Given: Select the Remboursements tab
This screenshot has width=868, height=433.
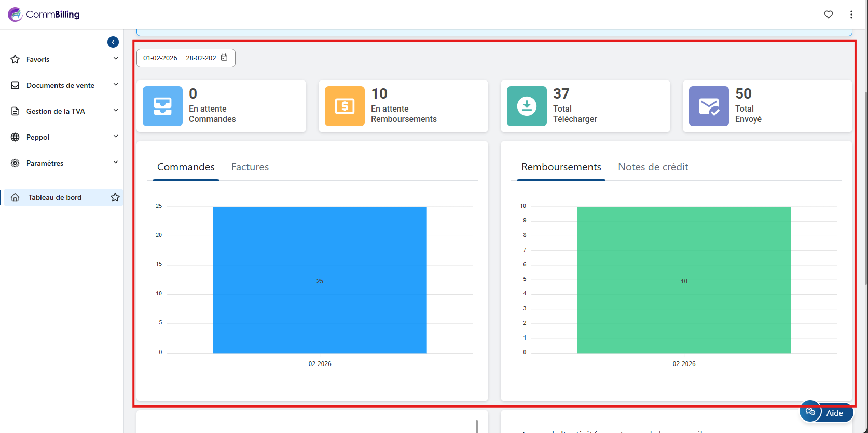Looking at the screenshot, I should tap(561, 167).
